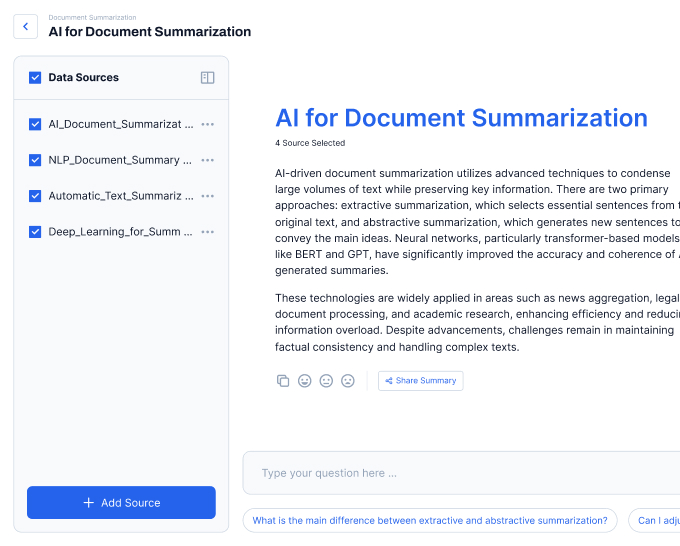Click the back arrow button

pyautogui.click(x=25, y=27)
